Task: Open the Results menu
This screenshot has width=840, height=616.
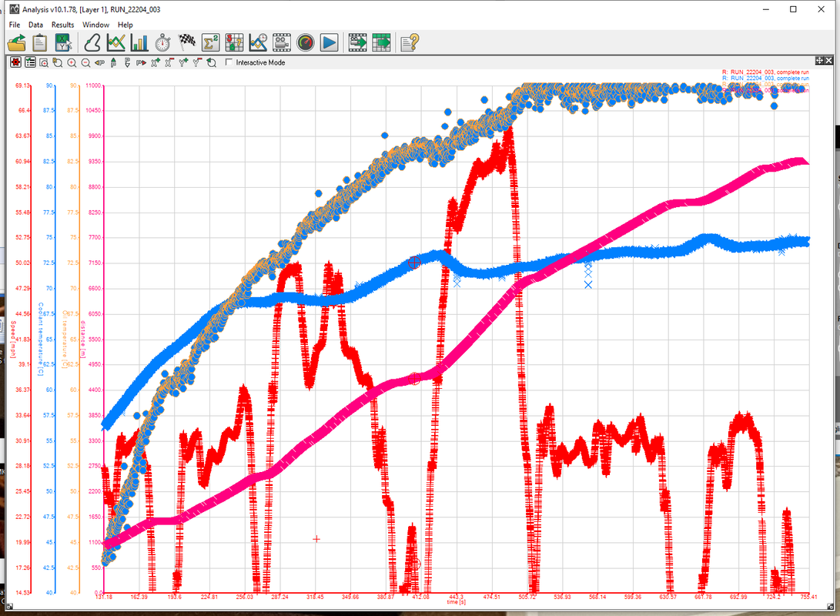Action: pyautogui.click(x=62, y=25)
